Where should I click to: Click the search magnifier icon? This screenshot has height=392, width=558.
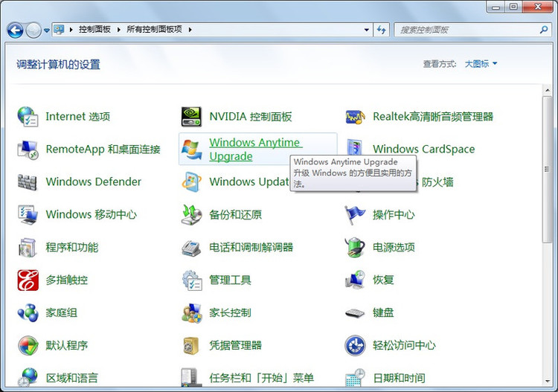click(x=543, y=30)
